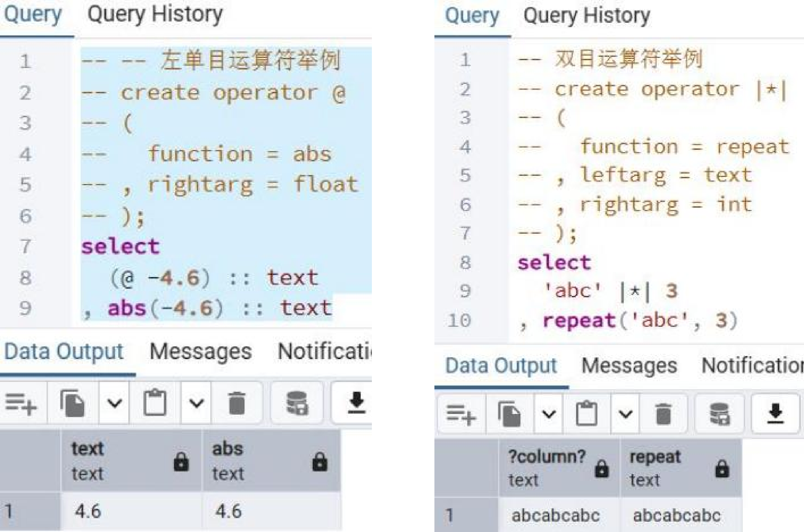Open Messages tab in right panel
The image size is (804, 532).
tap(629, 366)
